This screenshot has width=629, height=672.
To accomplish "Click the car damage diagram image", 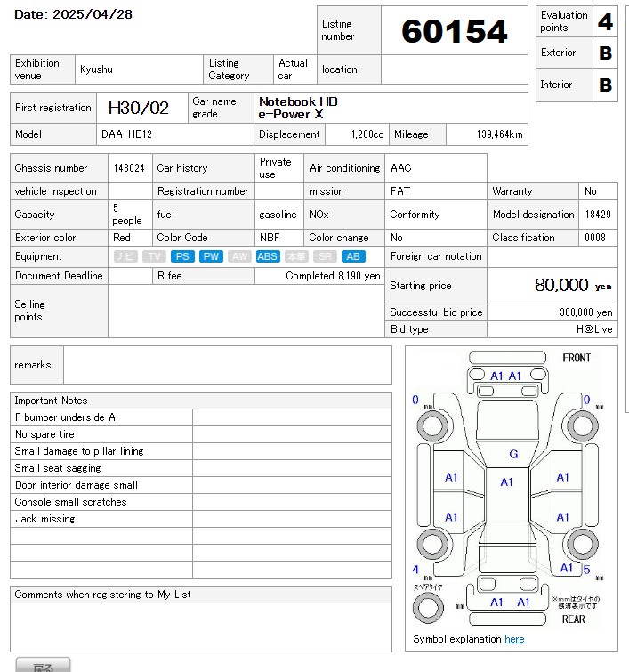I will [507, 489].
